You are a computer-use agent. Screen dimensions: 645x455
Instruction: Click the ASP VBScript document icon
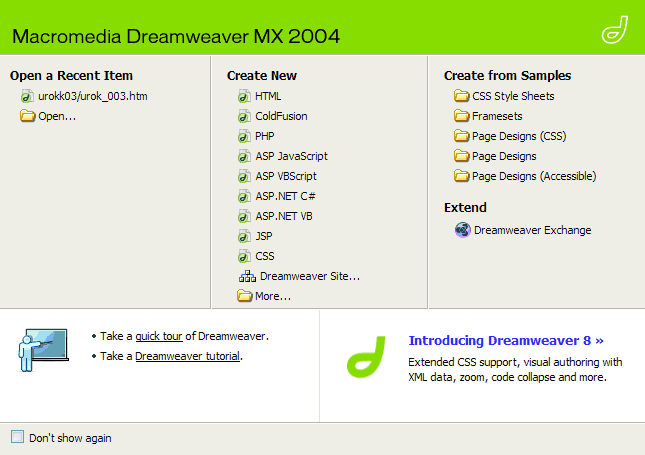point(244,176)
